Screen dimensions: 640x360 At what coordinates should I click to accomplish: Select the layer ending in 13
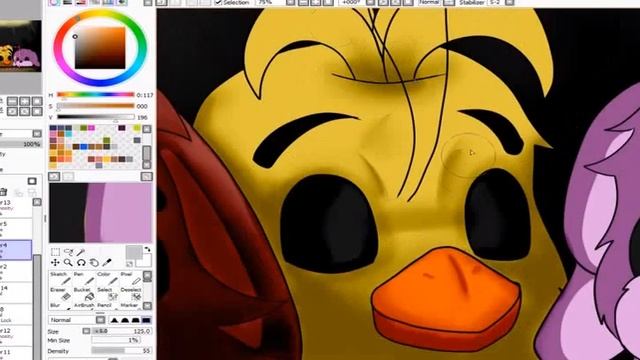coord(16,207)
